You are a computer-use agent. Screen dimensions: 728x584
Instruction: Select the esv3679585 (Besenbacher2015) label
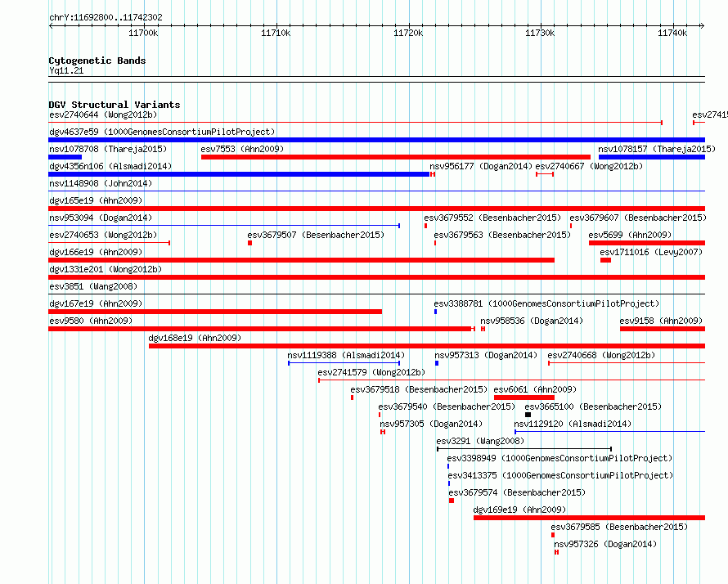[x=619, y=527]
